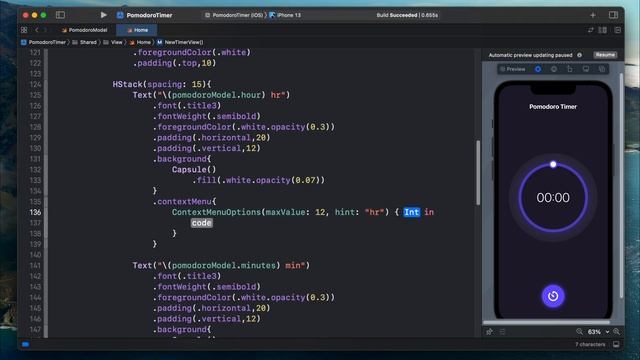Open the preview list icon beside pin

point(502,332)
